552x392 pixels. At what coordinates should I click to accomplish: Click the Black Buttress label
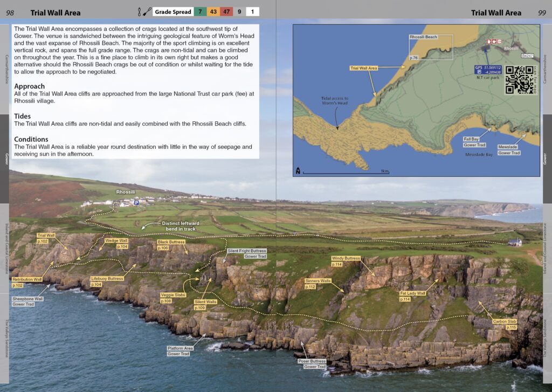[x=171, y=242]
